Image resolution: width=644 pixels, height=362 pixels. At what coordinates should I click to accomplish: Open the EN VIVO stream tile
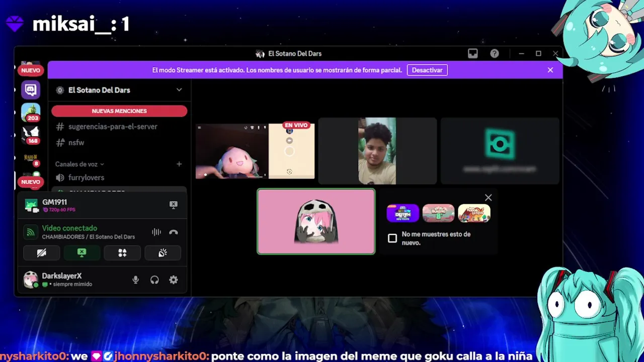point(255,151)
